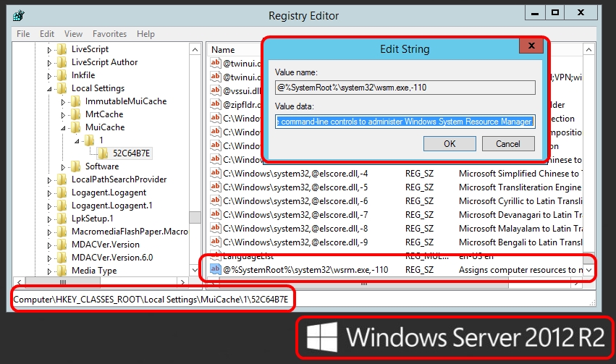Open the File menu
616x364 pixels.
tap(23, 34)
